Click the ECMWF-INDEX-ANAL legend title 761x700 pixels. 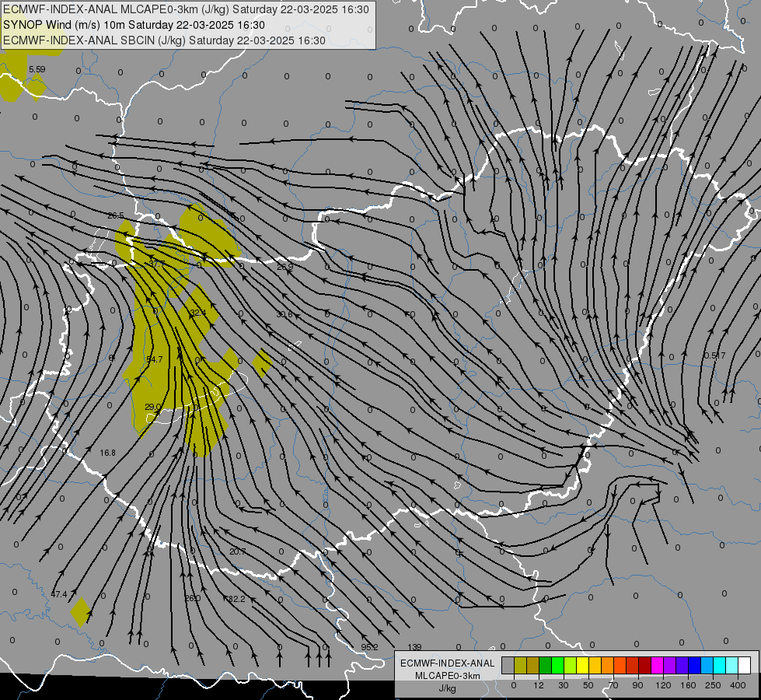tap(448, 663)
